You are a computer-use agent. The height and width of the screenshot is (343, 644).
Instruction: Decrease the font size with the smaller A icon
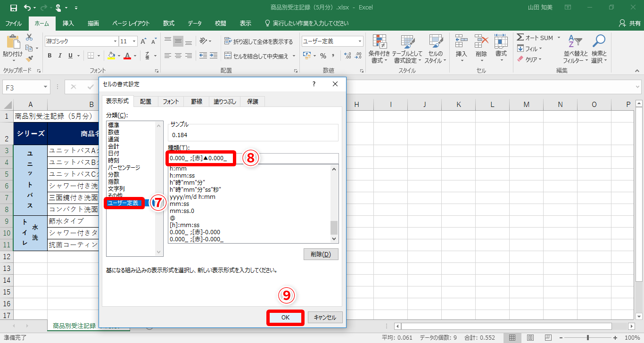click(x=154, y=41)
